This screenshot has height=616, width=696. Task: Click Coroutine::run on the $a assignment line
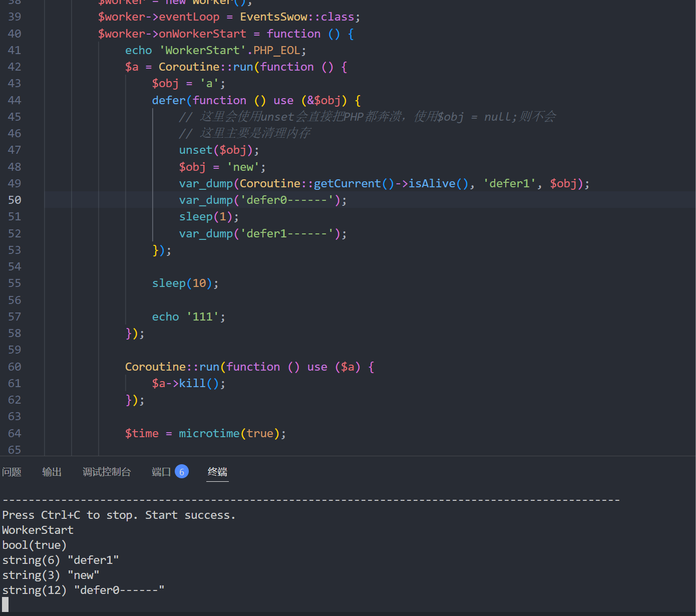click(x=206, y=67)
